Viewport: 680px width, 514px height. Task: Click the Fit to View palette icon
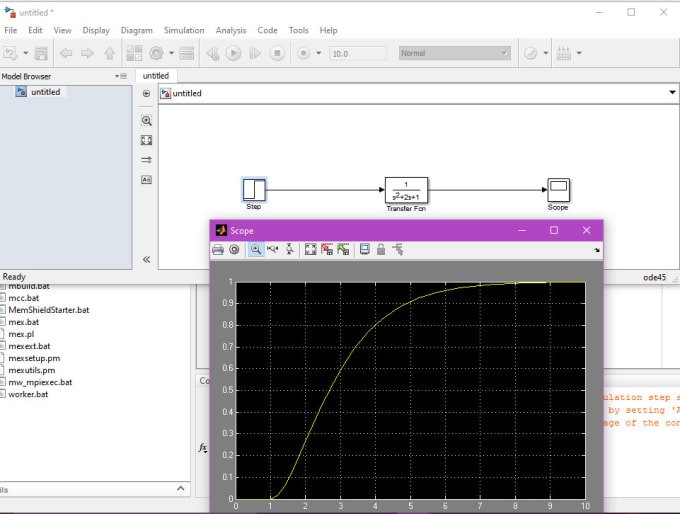pos(147,140)
